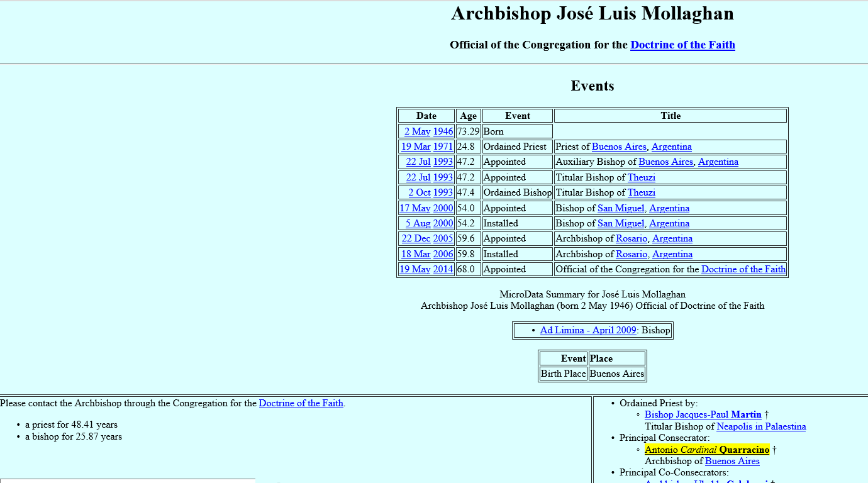This screenshot has height=483, width=868.
Task: Click the '2 Oct' date link
Action: tap(420, 192)
